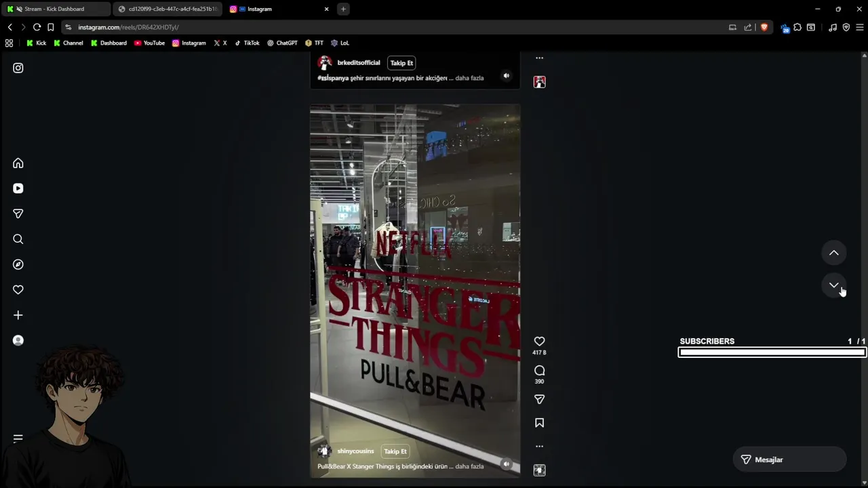
Task: Open the Brave VPN shield icon
Action: click(x=846, y=27)
